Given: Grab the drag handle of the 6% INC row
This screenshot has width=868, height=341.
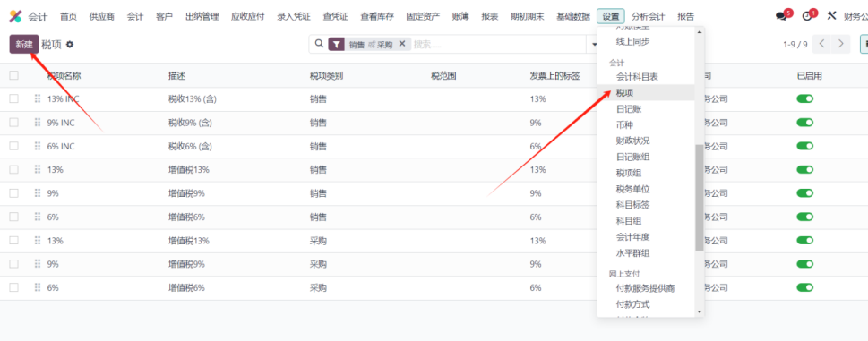Looking at the screenshot, I should pos(38,146).
